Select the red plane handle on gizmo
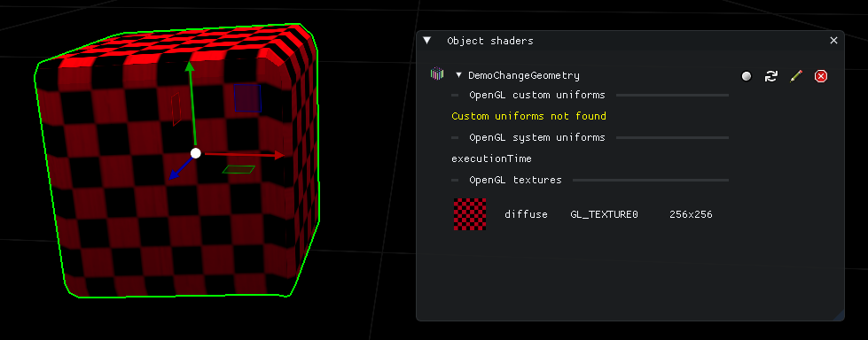The height and width of the screenshot is (340, 868). point(176,108)
